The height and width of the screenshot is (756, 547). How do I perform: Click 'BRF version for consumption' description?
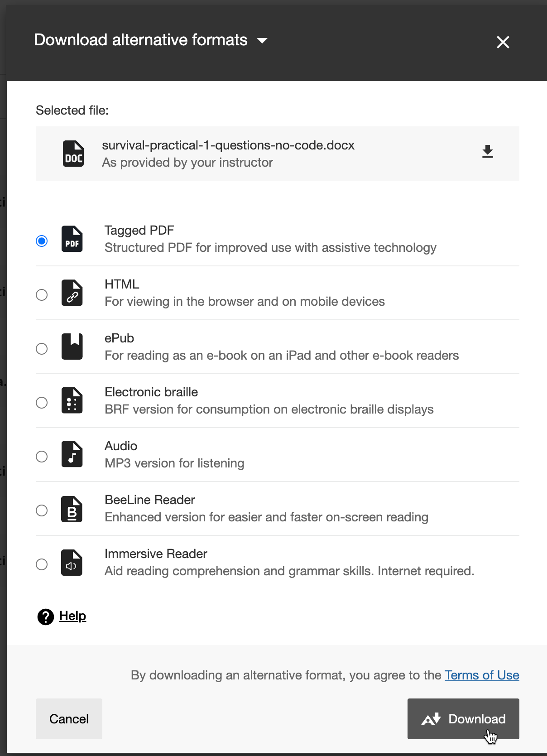pyautogui.click(x=269, y=409)
